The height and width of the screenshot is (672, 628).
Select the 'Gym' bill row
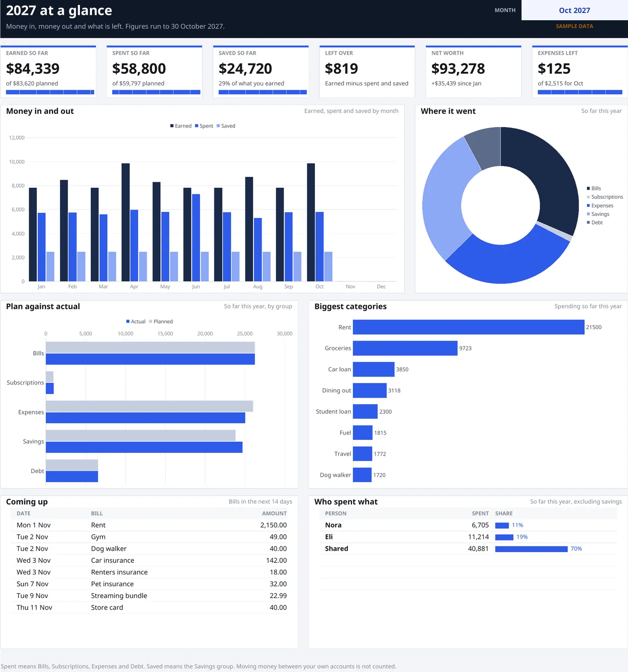(149, 537)
